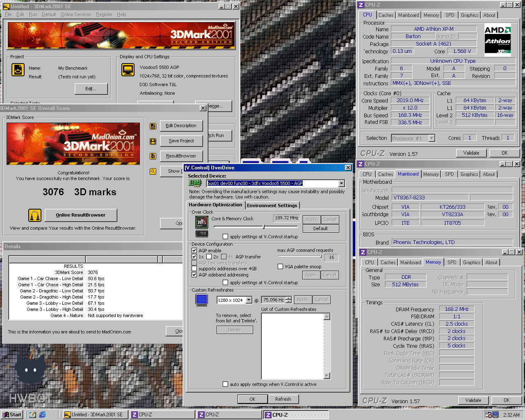Click the 189.72 MHz clock value field
This screenshot has height=420, width=525.
click(287, 218)
